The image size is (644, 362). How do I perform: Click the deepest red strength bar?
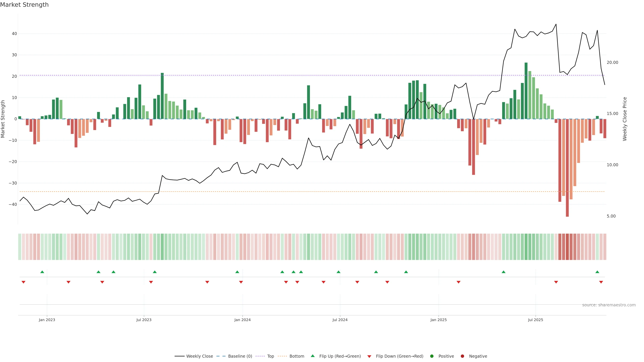click(x=567, y=167)
